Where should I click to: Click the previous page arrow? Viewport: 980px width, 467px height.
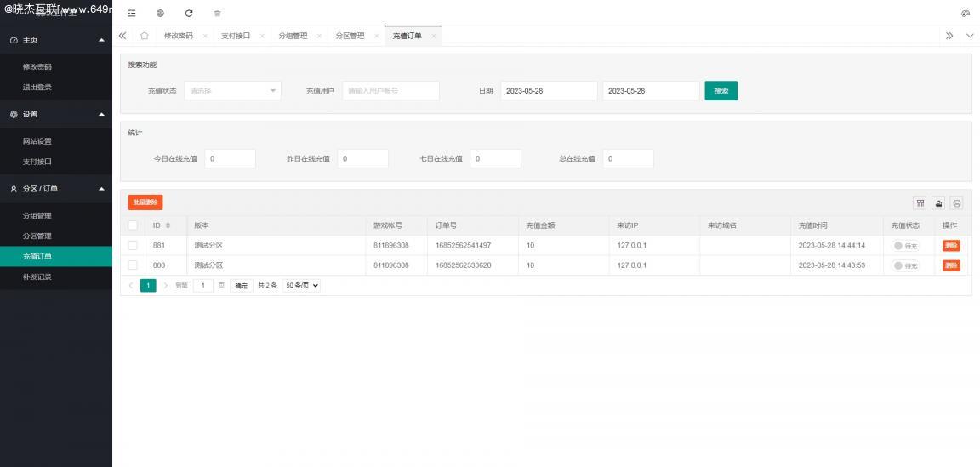pos(131,286)
